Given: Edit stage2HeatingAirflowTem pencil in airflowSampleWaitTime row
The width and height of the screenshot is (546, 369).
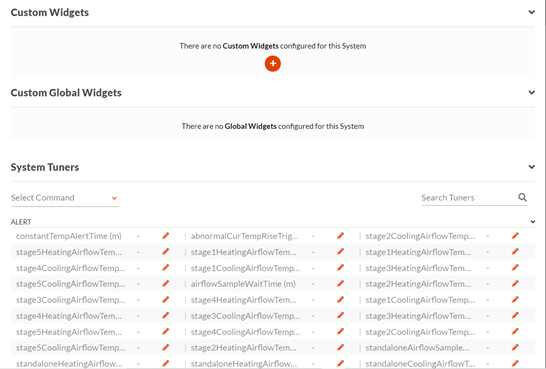Looking at the screenshot, I should pyautogui.click(x=515, y=284).
